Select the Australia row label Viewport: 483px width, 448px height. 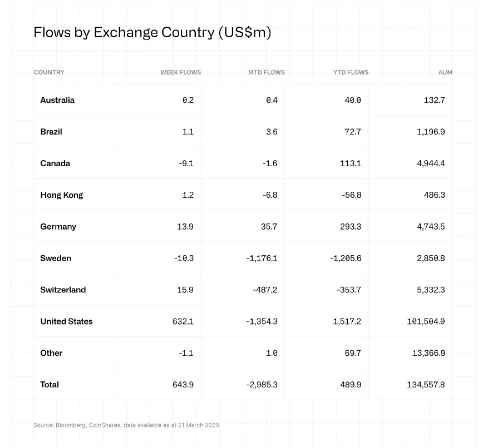[x=57, y=100]
